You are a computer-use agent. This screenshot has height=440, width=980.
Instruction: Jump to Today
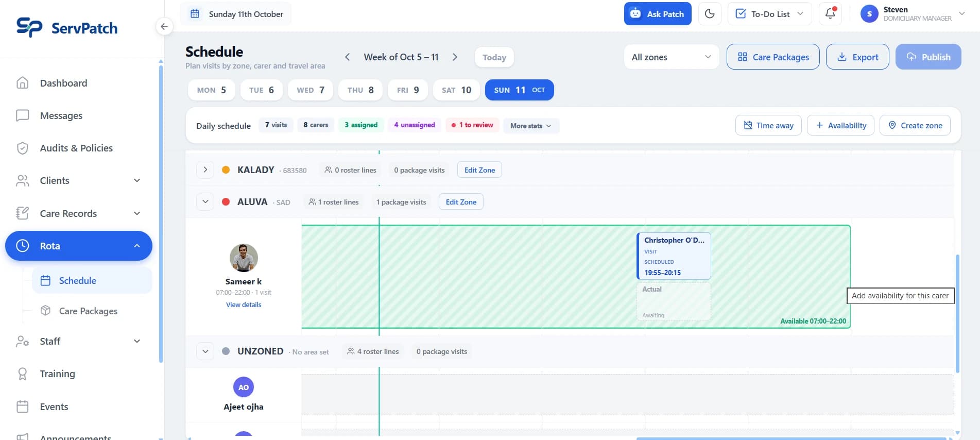(494, 57)
